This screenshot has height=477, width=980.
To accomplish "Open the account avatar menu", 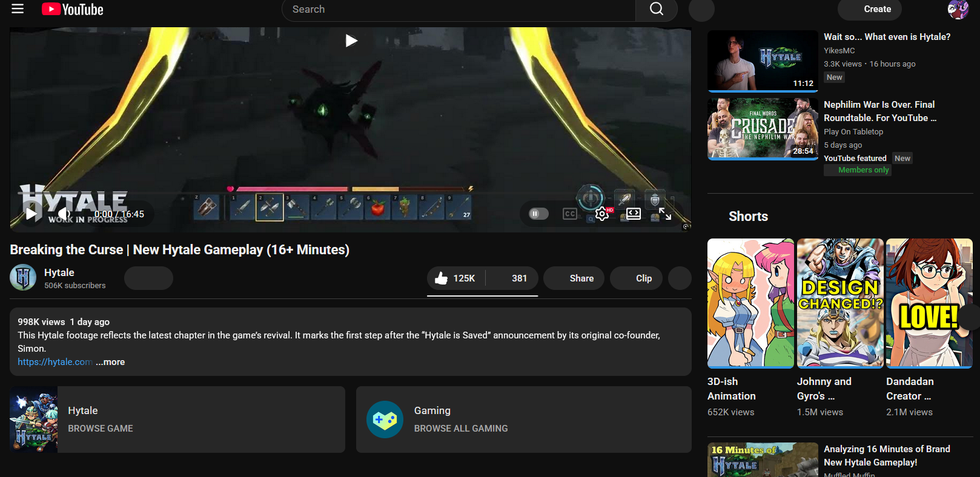I will coord(958,9).
